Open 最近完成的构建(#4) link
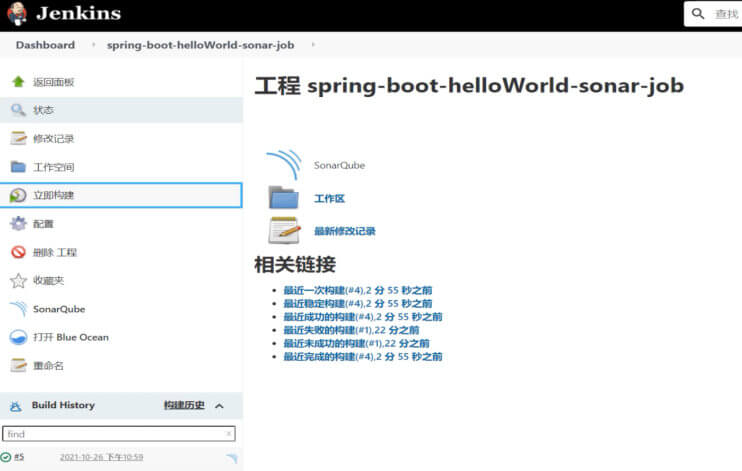This screenshot has height=471, width=742. pyautogui.click(x=363, y=356)
